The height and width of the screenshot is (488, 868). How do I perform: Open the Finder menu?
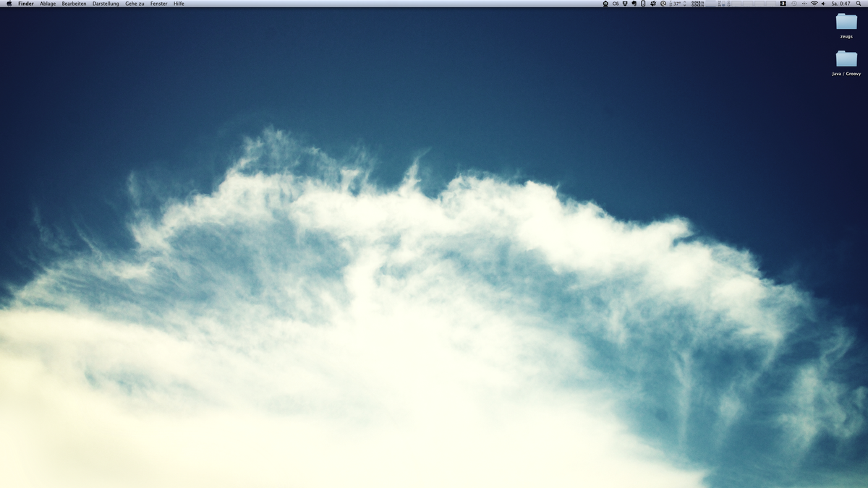tap(26, 4)
